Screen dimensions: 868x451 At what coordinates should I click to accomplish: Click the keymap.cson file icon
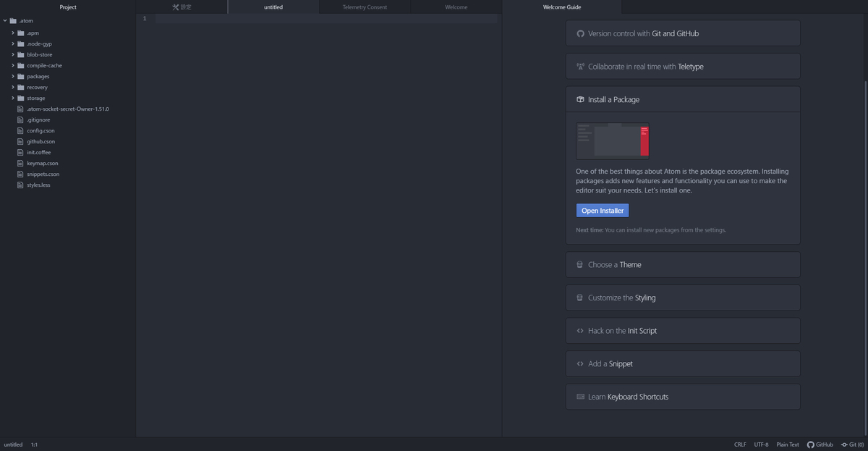[20, 163]
